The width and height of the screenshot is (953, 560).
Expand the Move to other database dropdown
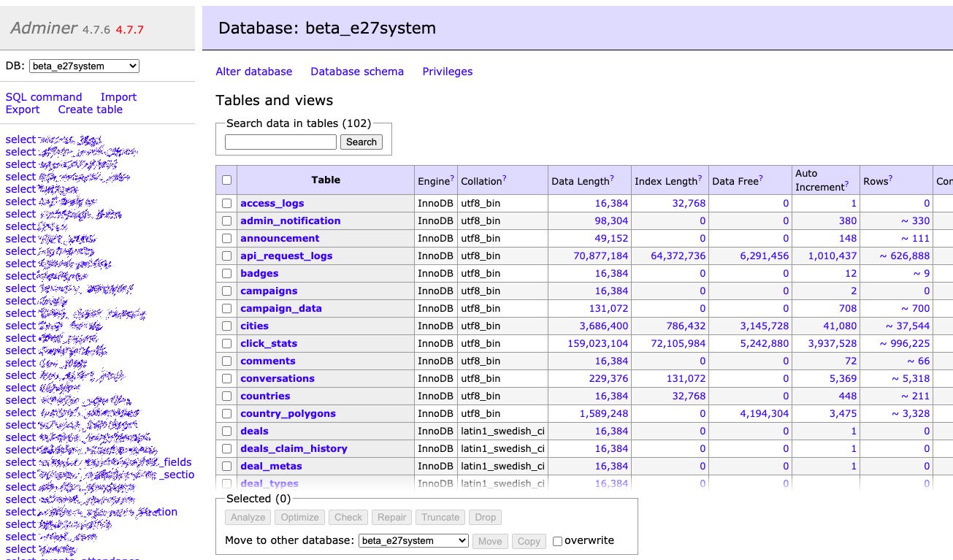pyautogui.click(x=413, y=541)
